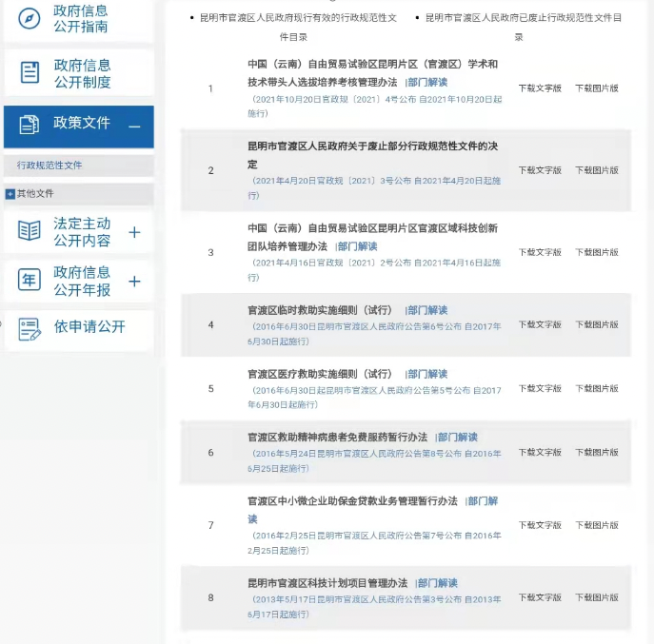Click the text （2016年6月30日昆明市官渡区人民政府公告第6号公布

tap(355, 327)
